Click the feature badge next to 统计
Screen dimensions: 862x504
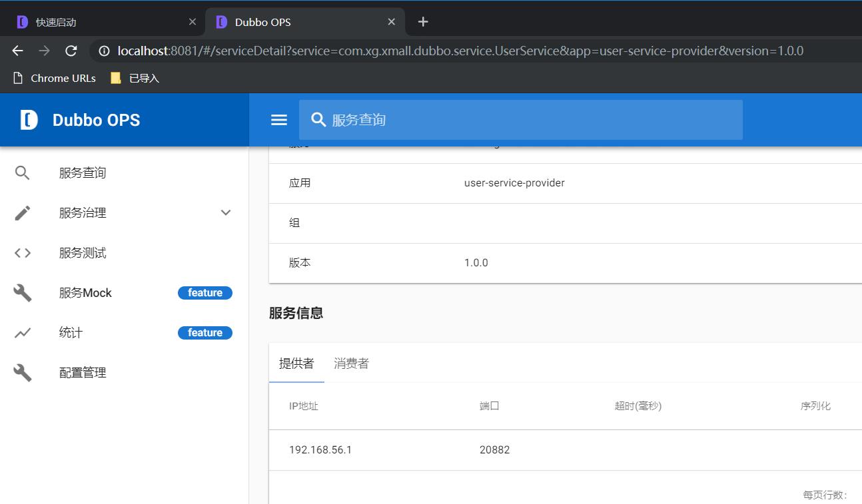click(205, 333)
